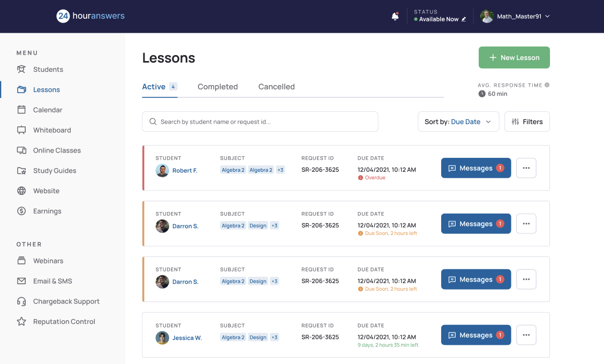Go to Calendar in the sidebar
This screenshot has height=364, width=604.
pos(47,110)
